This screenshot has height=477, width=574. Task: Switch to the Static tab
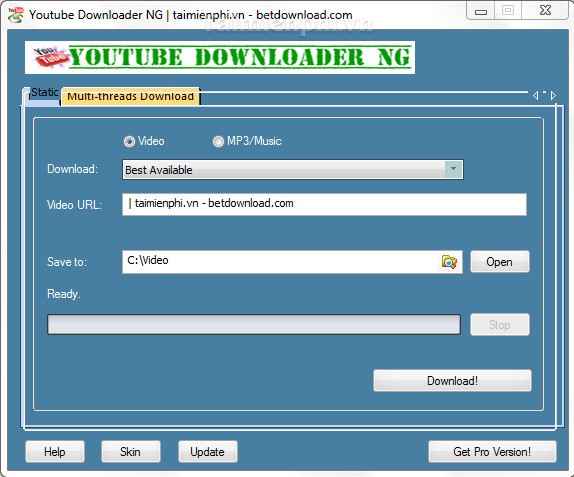[x=44, y=92]
